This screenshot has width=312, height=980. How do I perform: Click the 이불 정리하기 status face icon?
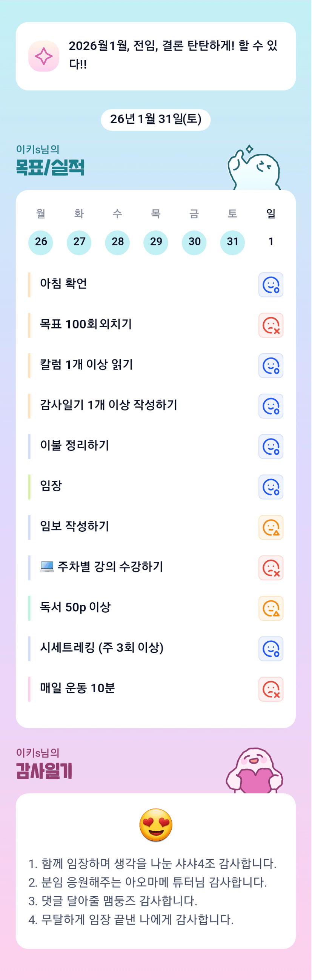click(271, 446)
